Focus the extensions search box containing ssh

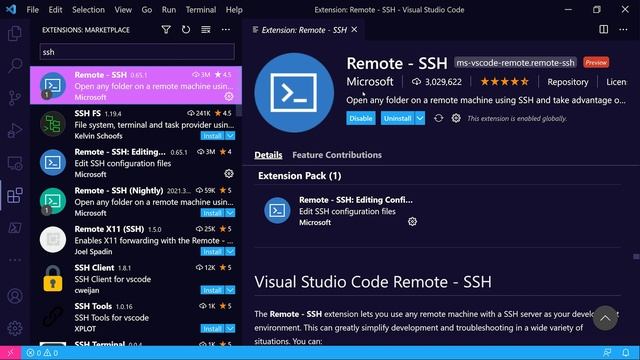click(x=137, y=52)
